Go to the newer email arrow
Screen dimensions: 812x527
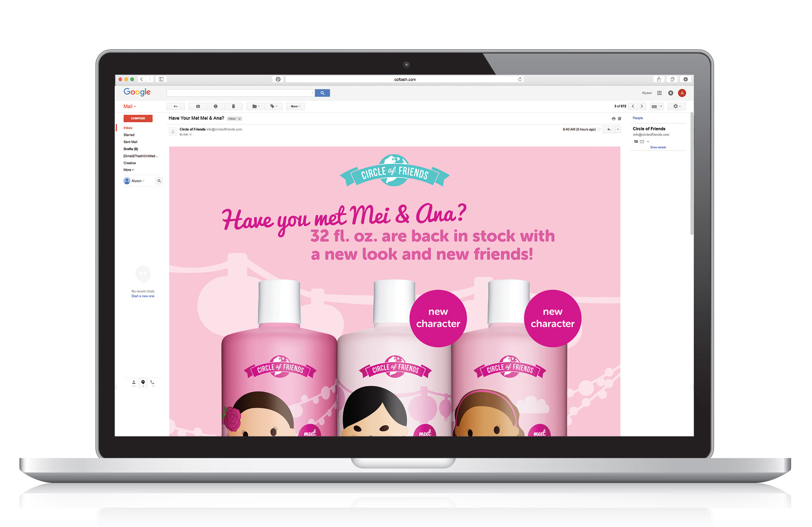coord(633,106)
